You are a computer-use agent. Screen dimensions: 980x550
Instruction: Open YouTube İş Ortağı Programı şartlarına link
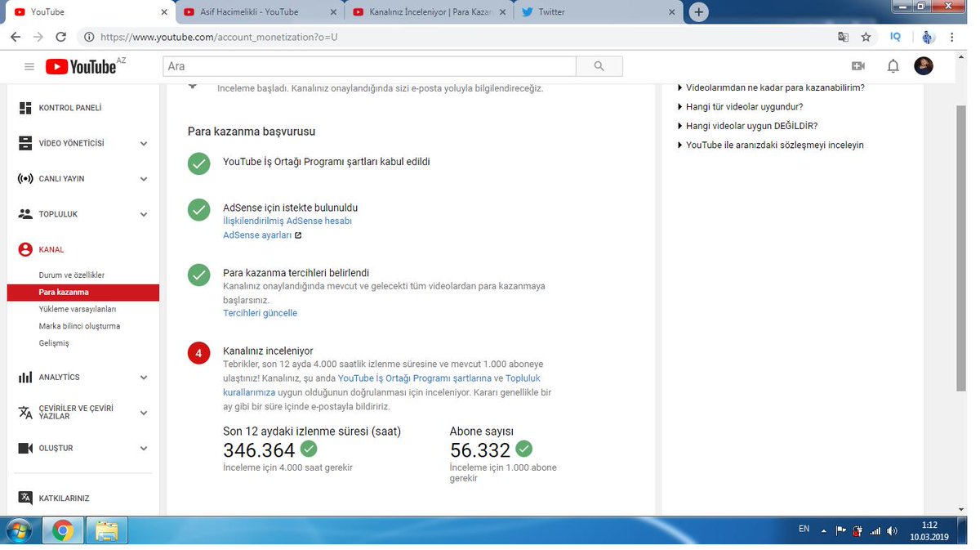[x=415, y=378]
